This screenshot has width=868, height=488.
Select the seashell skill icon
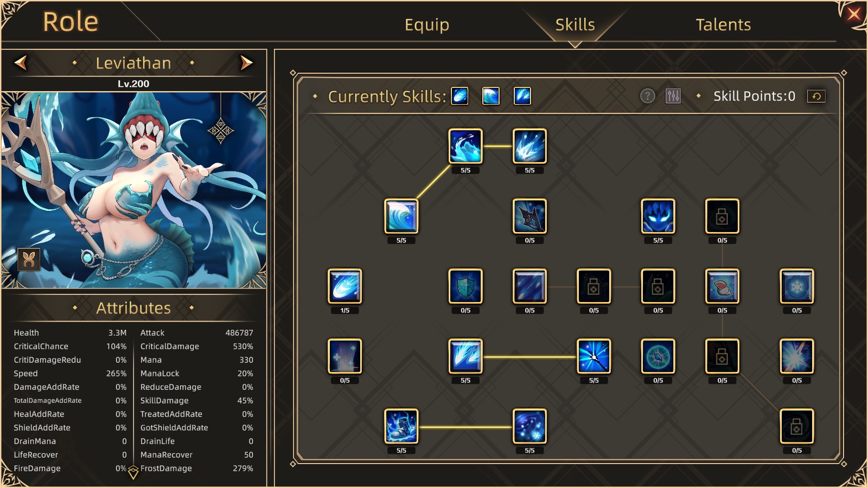coord(722,286)
